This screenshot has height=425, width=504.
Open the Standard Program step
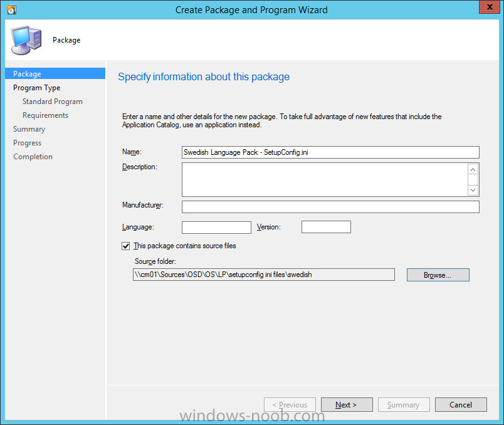[x=53, y=102]
